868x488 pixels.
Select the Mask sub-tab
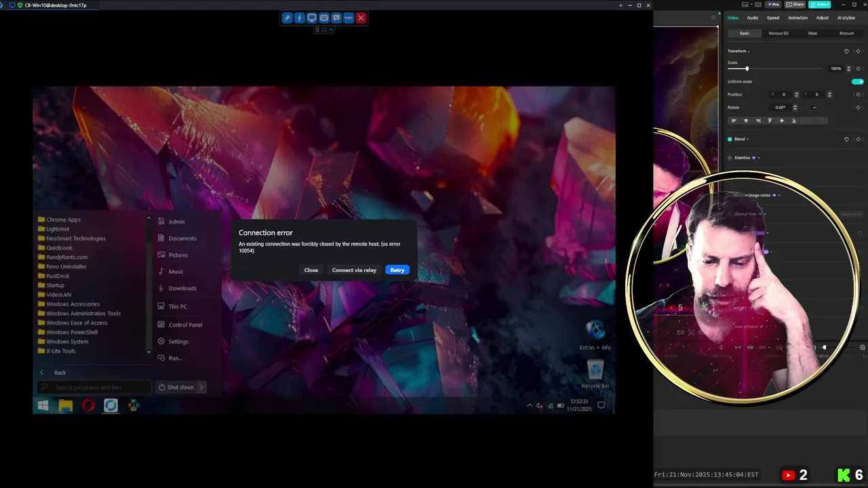click(x=812, y=33)
